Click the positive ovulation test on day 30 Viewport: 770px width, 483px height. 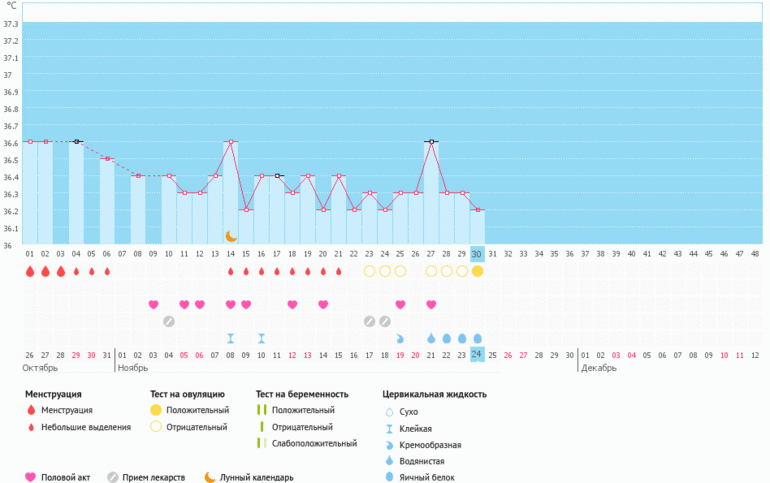pos(477,271)
